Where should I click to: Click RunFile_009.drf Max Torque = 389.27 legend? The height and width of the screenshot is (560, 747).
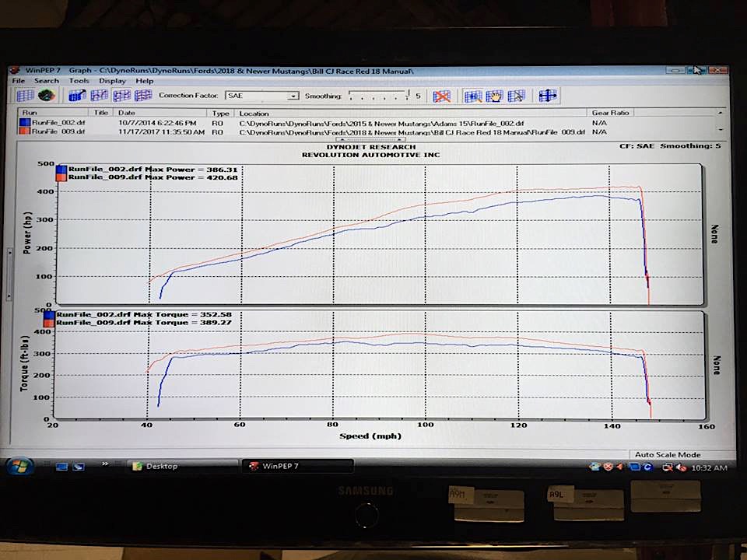pos(144,323)
